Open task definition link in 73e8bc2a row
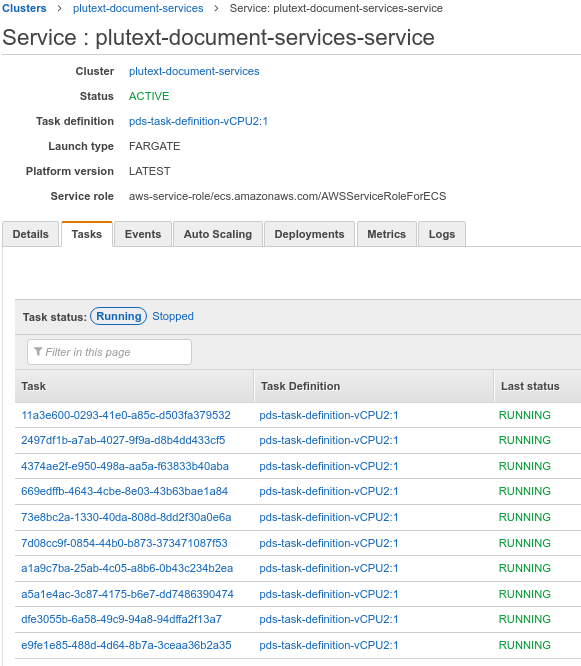The image size is (581, 666). [x=329, y=517]
